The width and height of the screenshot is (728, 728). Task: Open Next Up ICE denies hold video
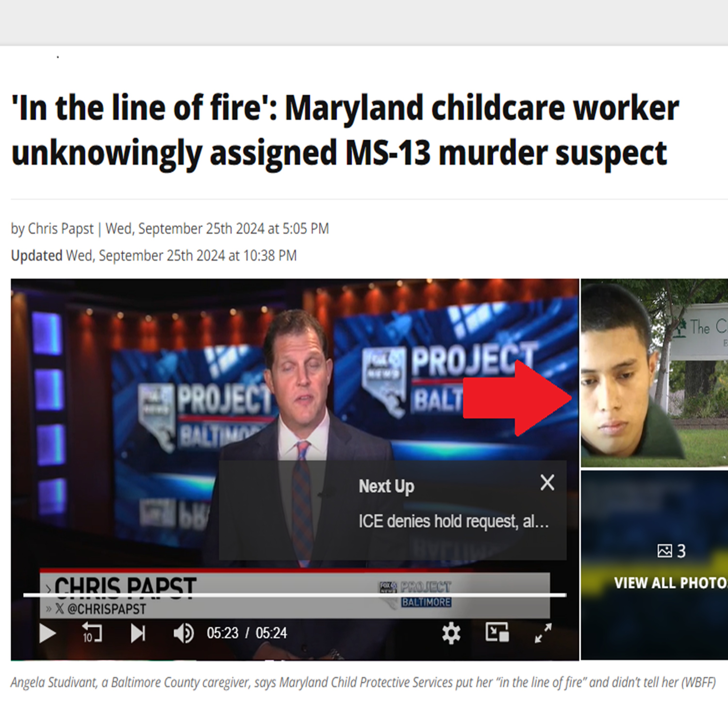tap(453, 521)
